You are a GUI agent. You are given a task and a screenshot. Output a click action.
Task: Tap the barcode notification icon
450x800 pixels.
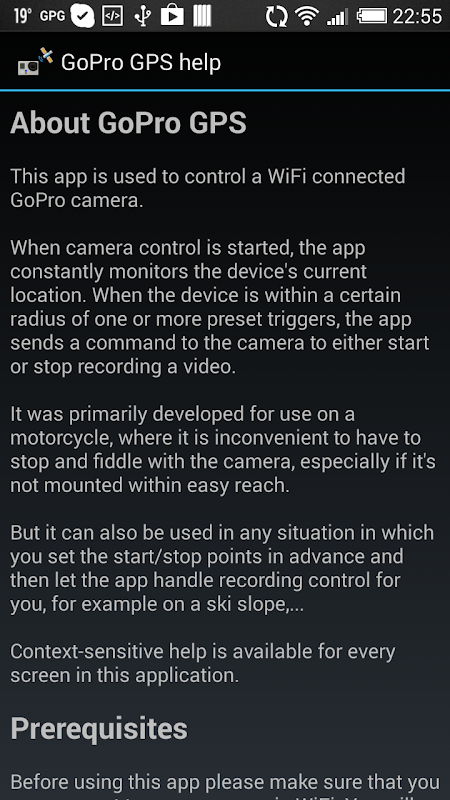[203, 16]
